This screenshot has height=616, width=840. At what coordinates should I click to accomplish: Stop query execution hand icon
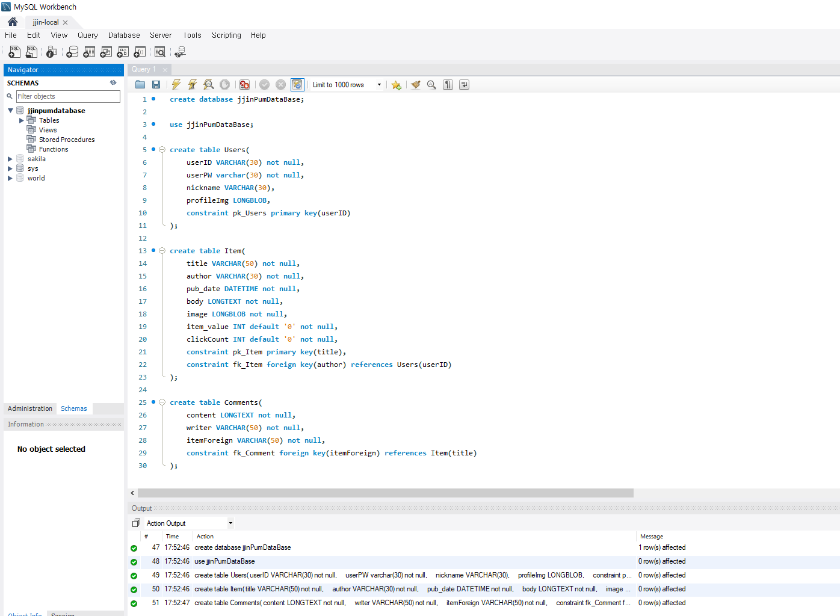click(224, 85)
